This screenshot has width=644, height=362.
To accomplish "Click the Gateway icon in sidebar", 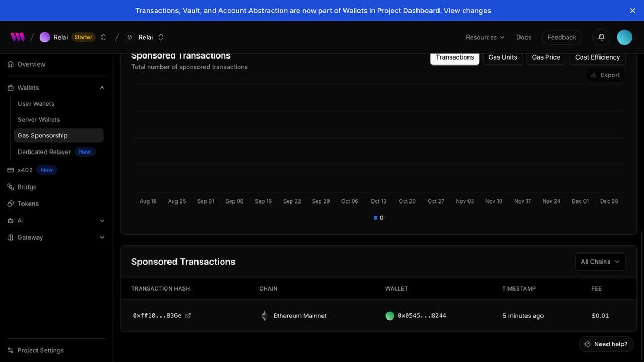I will (x=11, y=237).
